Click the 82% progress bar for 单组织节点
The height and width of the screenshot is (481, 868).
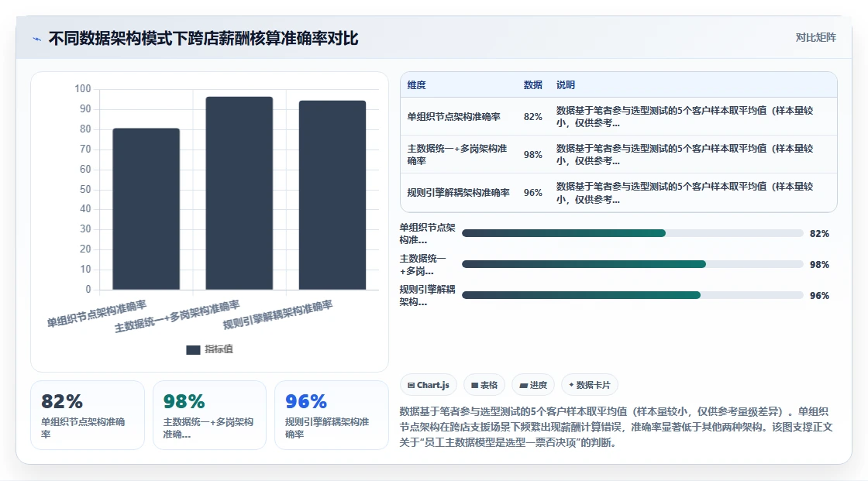[x=632, y=234]
